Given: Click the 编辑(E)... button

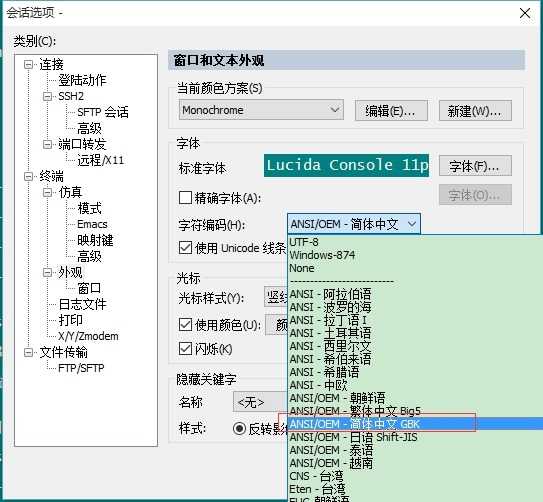Looking at the screenshot, I should click(x=391, y=111).
